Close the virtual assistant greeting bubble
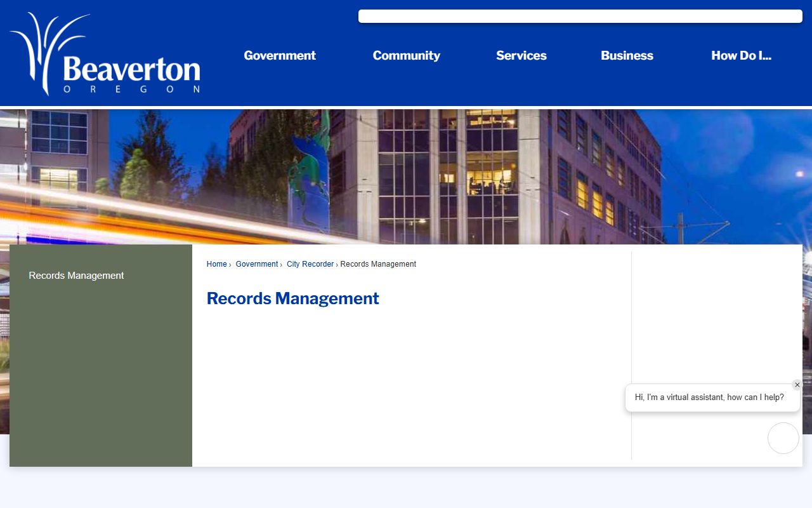The width and height of the screenshot is (812, 508). 797,385
